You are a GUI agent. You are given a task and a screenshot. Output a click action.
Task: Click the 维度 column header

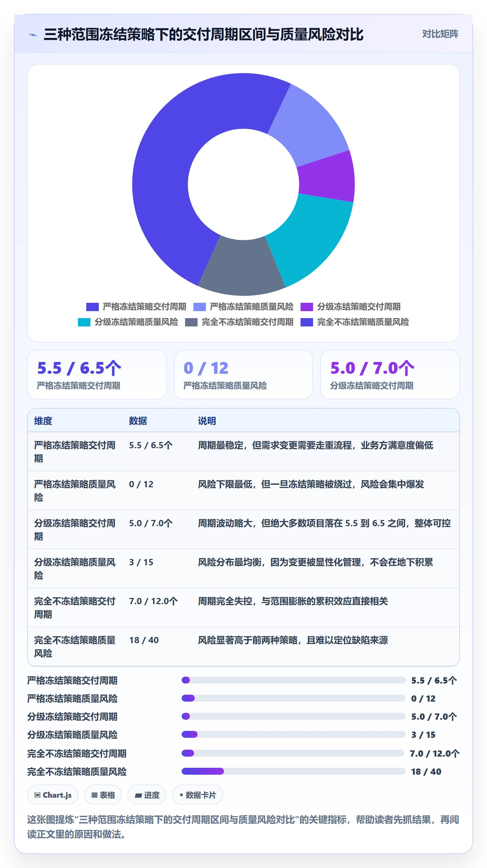point(43,421)
